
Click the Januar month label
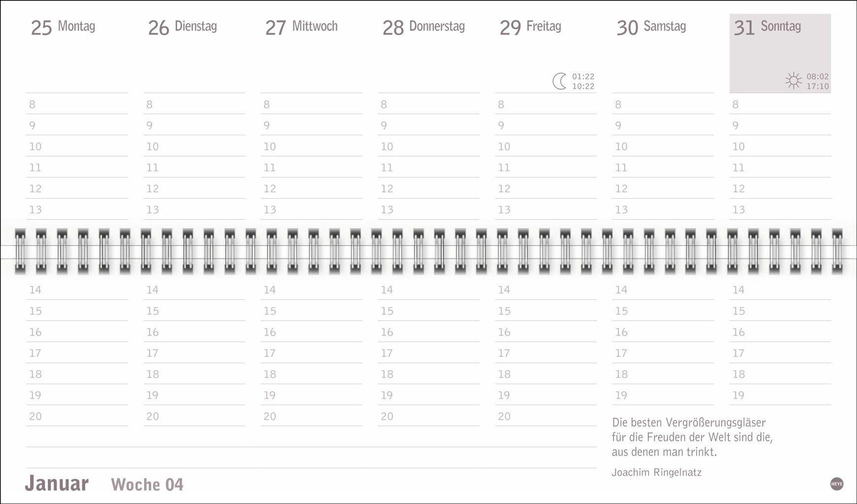pyautogui.click(x=57, y=484)
